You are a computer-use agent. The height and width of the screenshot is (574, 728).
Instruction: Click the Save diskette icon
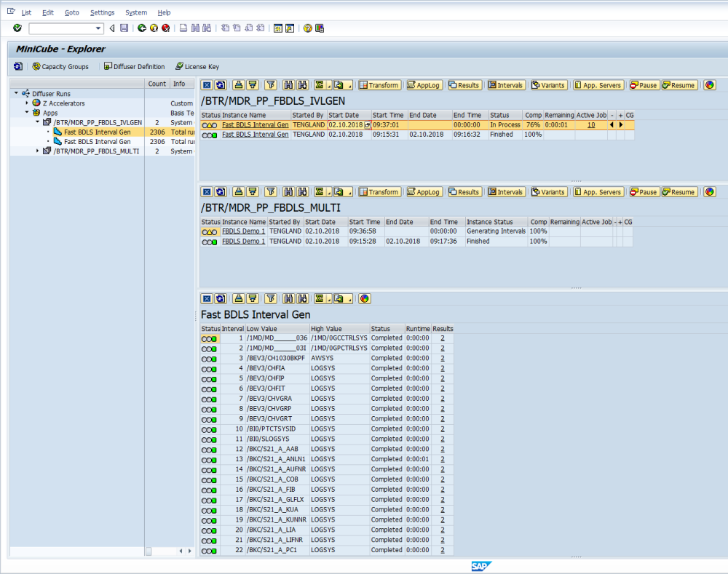pos(124,28)
